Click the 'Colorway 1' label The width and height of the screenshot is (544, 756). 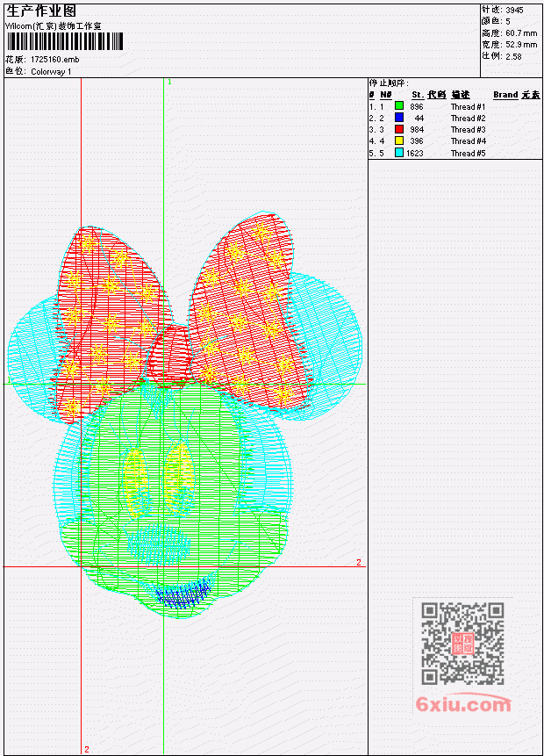[x=51, y=72]
